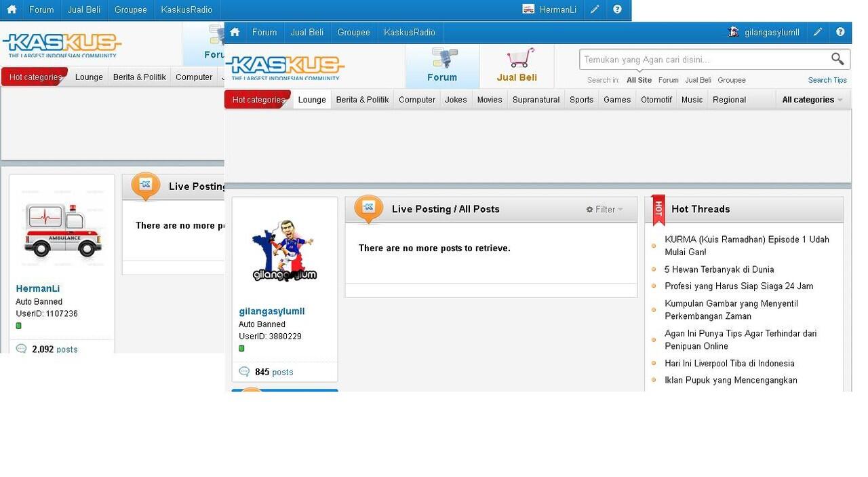Open Forum menu in HermanLi top bar
The height and width of the screenshot is (477, 868).
(x=41, y=9)
